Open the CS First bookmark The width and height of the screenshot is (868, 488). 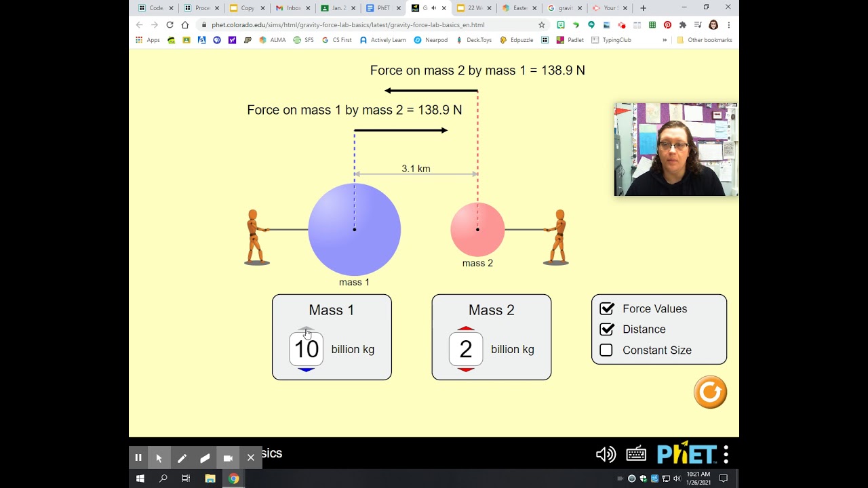tap(337, 40)
